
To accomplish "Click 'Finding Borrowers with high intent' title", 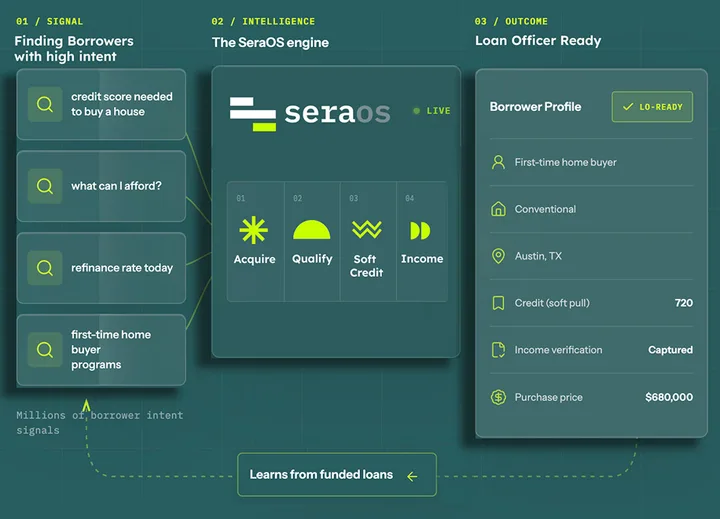I will tap(74, 49).
